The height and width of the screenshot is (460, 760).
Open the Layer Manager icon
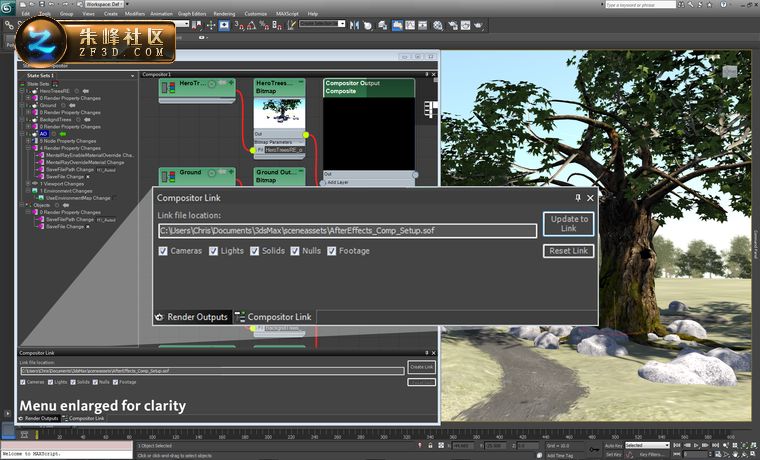tap(383, 25)
